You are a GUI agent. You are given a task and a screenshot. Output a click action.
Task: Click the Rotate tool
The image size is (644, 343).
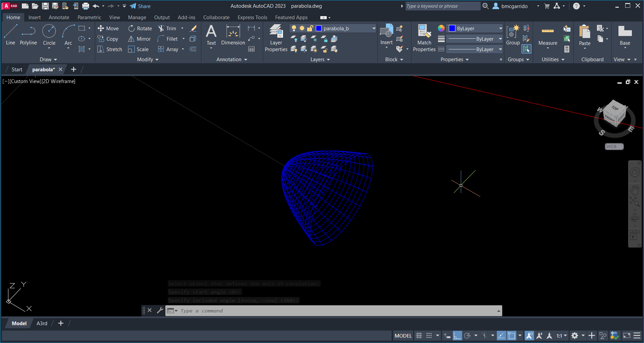140,29
